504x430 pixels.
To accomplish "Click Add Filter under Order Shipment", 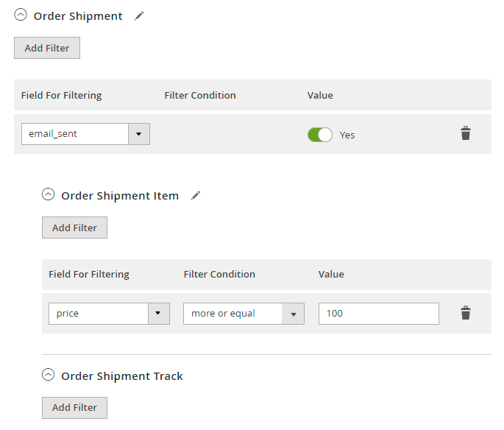I will coord(47,48).
